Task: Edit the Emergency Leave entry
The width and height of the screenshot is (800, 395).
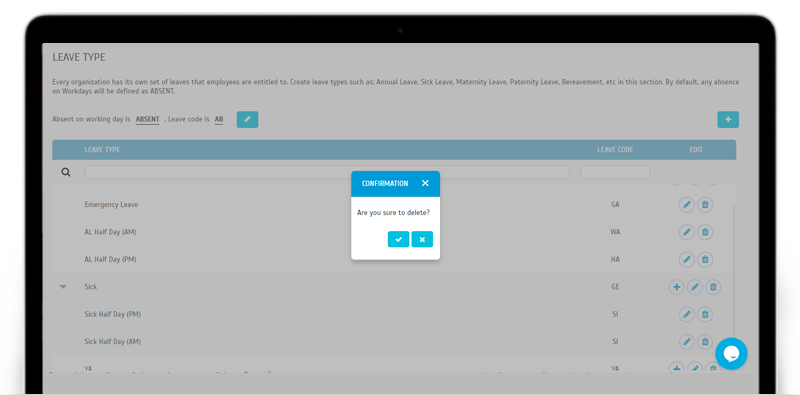Action: tap(687, 205)
